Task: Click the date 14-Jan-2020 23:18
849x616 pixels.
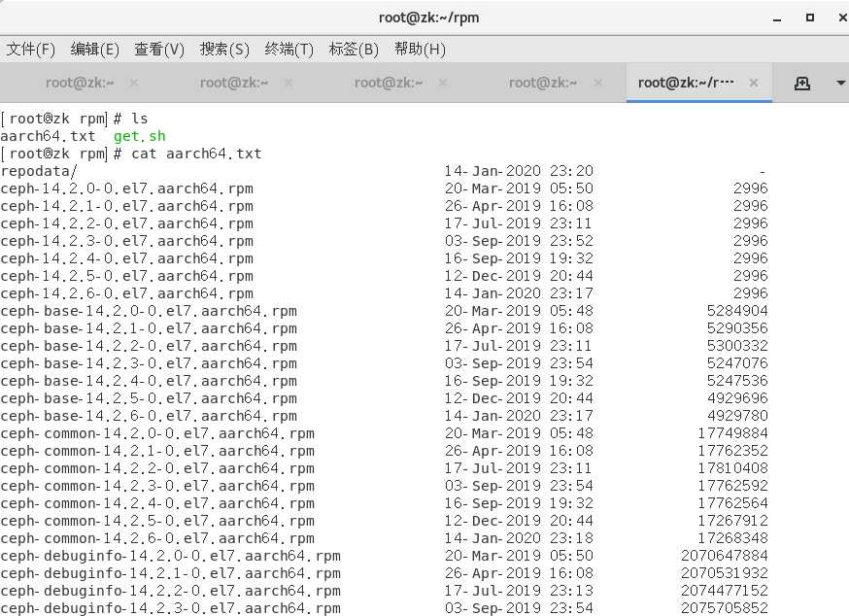Action: (x=519, y=538)
